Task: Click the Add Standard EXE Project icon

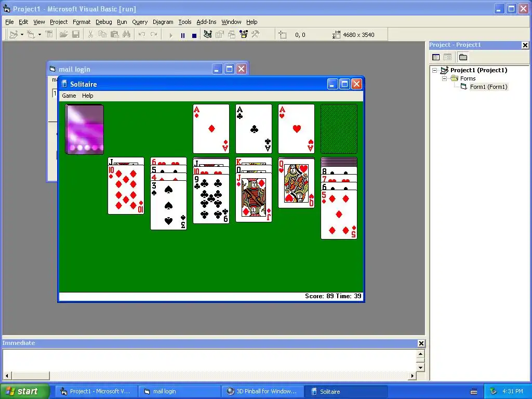Action: 14,35
